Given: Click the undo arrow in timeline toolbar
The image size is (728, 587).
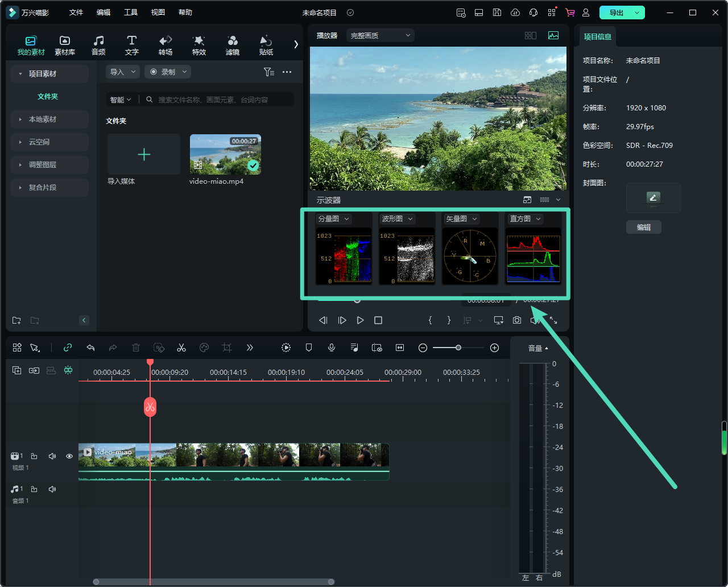Looking at the screenshot, I should tap(90, 348).
